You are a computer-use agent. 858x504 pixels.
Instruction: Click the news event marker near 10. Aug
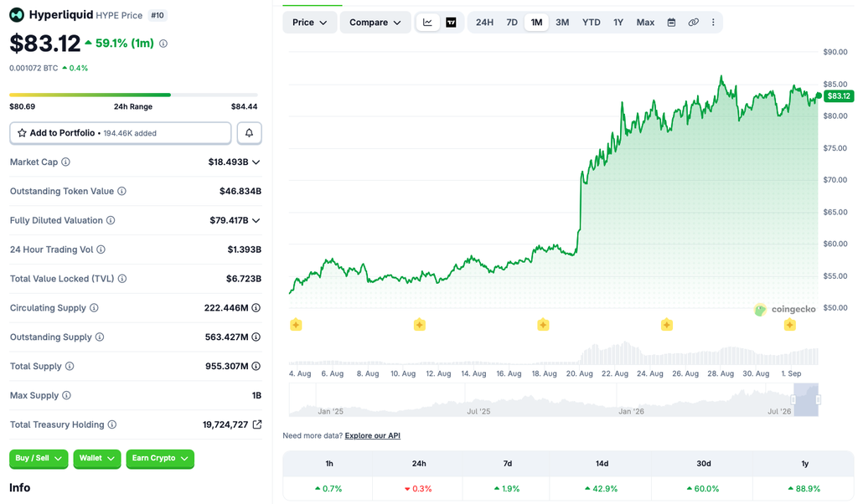420,325
